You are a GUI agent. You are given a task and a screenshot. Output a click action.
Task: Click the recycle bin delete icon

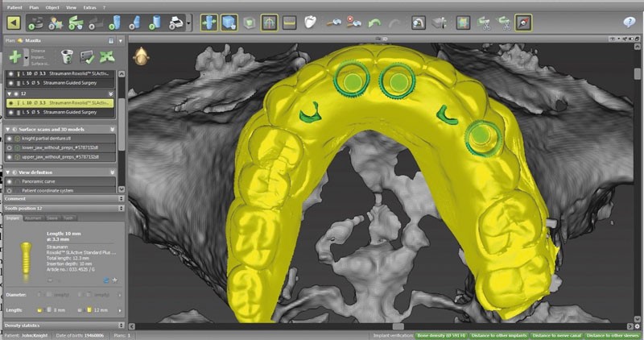[x=66, y=57]
